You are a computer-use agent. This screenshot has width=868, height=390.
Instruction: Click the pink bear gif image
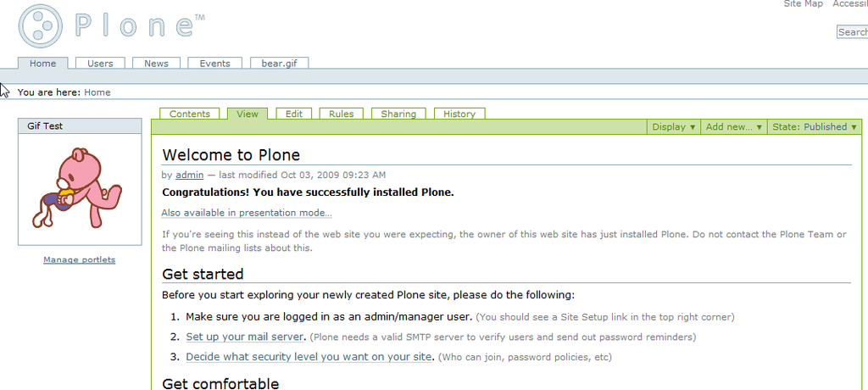[77, 188]
